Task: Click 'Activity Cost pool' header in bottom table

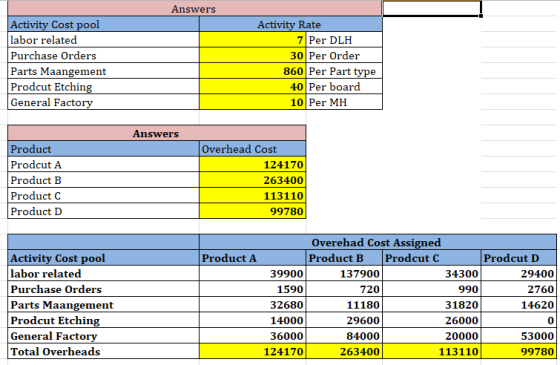Action: (x=103, y=258)
